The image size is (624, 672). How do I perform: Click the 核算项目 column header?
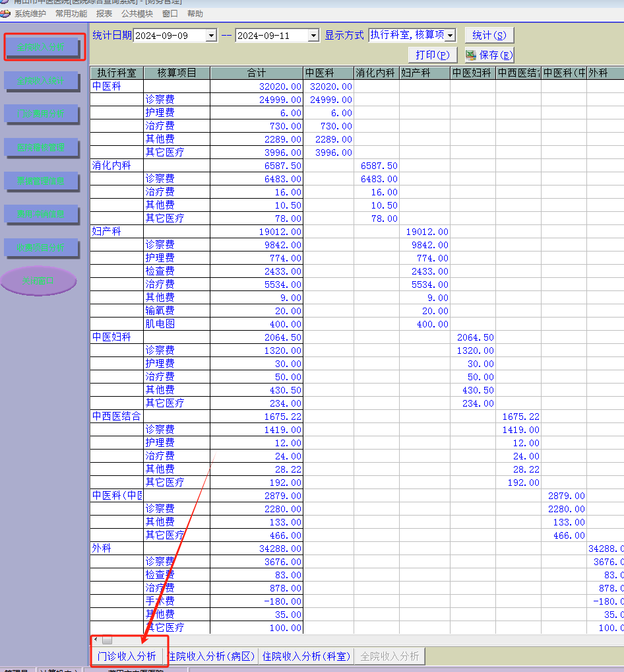point(177,73)
